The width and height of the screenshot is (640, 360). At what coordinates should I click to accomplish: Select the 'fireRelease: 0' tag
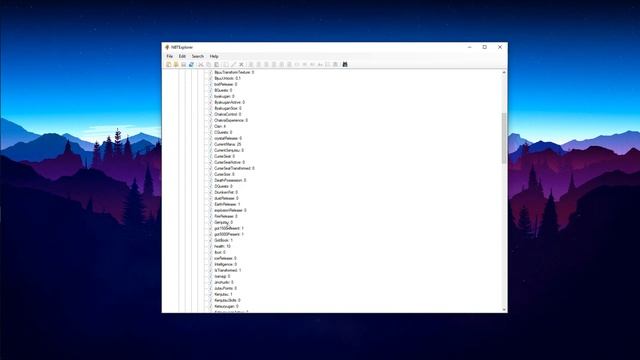click(x=225, y=216)
